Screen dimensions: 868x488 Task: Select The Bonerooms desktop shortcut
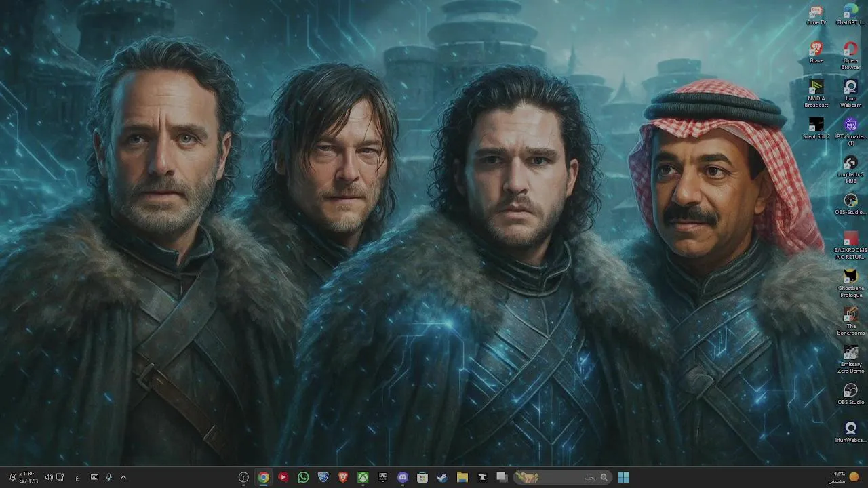850,321
